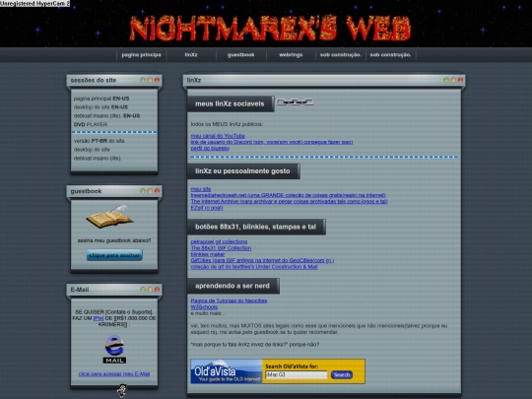Click the open book guestbook icon

[109, 217]
